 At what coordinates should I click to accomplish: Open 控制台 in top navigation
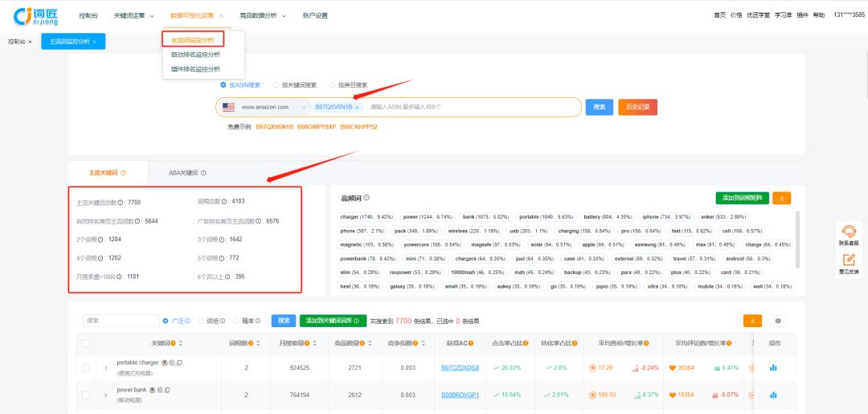click(88, 15)
